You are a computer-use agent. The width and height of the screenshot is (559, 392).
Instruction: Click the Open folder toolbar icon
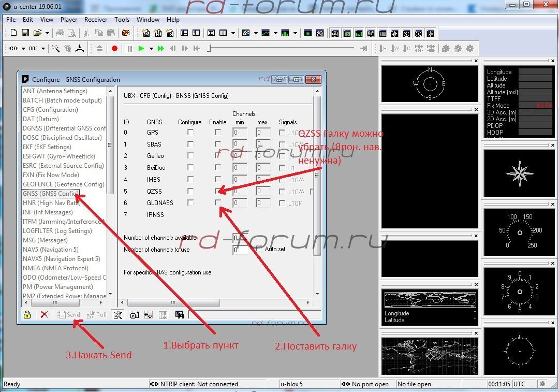(37, 33)
